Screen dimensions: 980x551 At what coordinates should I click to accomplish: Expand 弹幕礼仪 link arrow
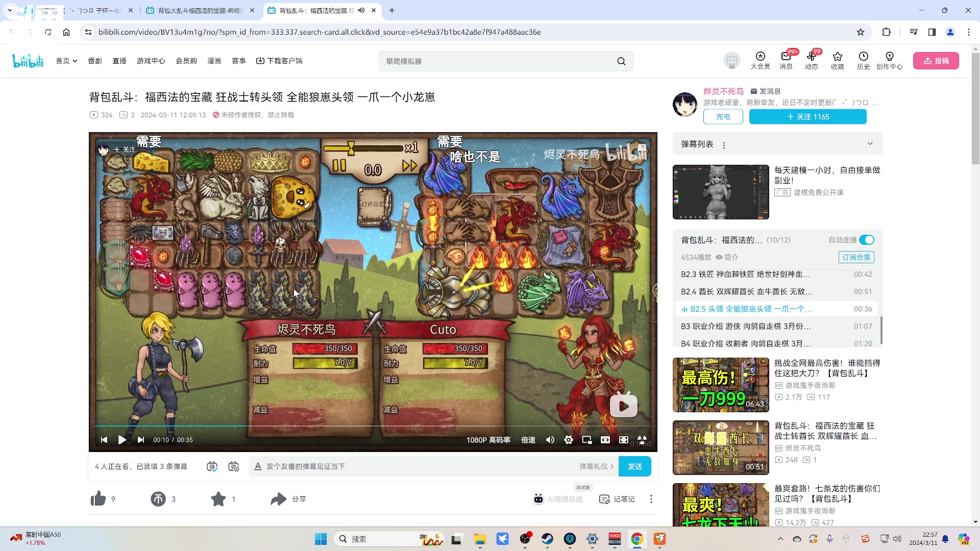click(x=596, y=466)
